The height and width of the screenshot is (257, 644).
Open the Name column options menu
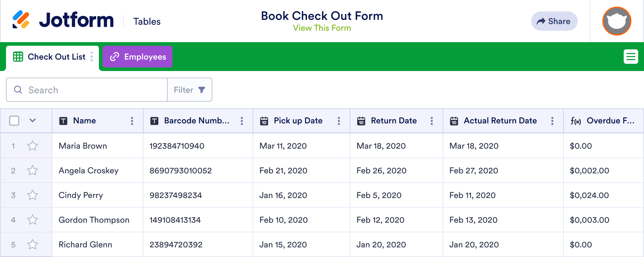tap(132, 121)
